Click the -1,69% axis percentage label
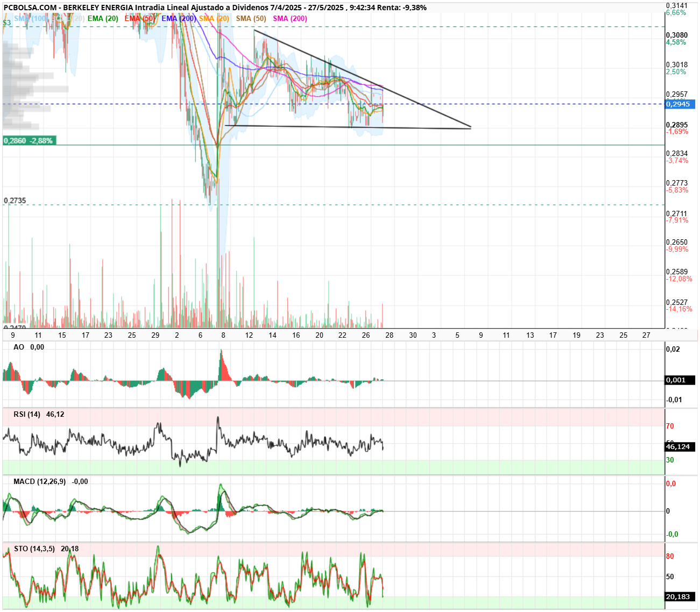 [x=677, y=131]
